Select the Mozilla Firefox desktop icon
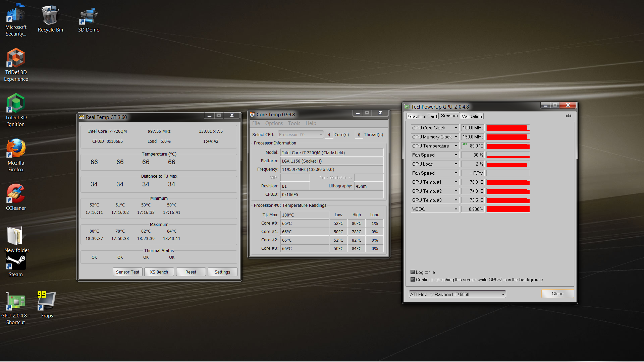Screen dimensions: 644x362 [16, 156]
